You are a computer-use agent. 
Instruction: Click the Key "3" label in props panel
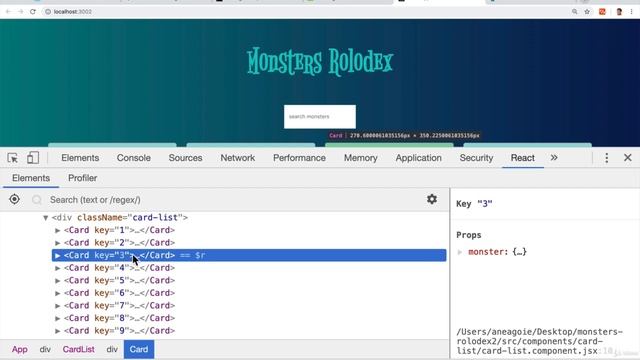474,204
